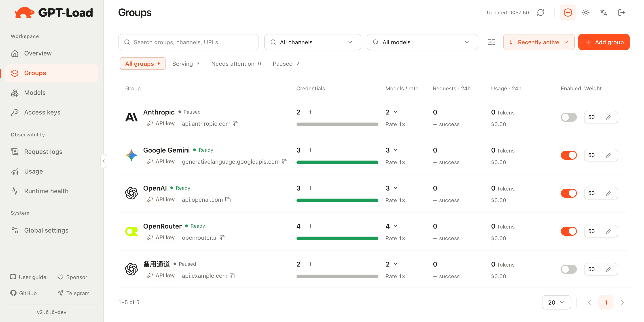The width and height of the screenshot is (644, 322).
Task: Switch theme with the sun icon
Action: point(586,13)
